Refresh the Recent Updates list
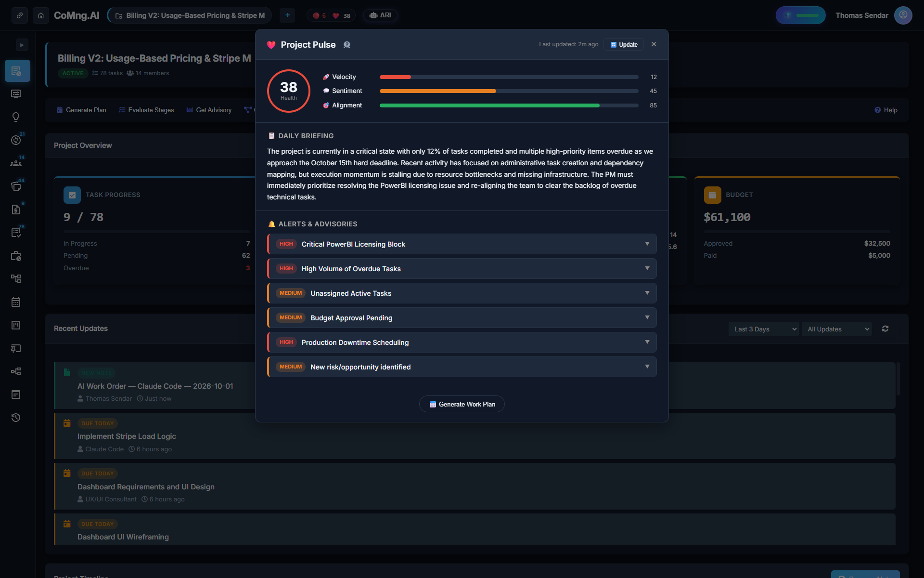Image resolution: width=924 pixels, height=578 pixels. (885, 328)
